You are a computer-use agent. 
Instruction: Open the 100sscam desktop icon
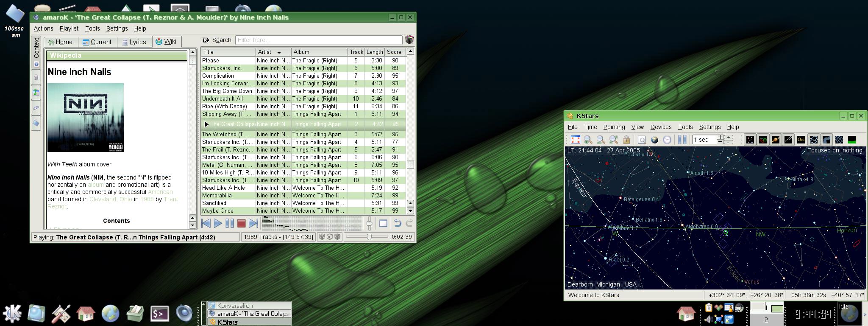[15, 20]
